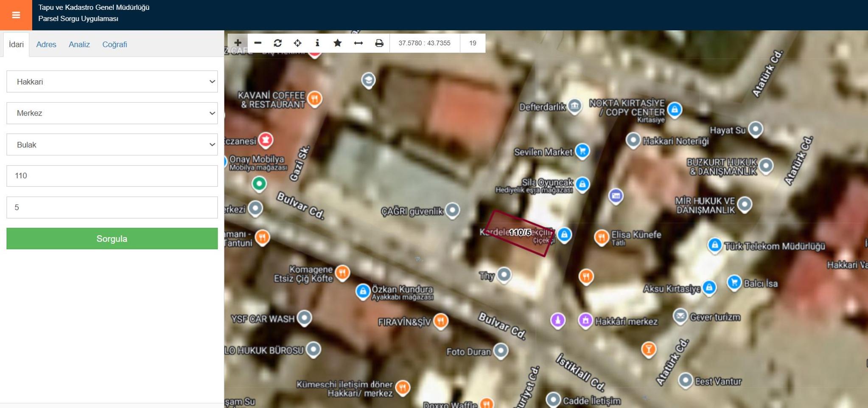Screen dimensions: 868x408
Task: Click the YSF CAR WASH marker
Action: click(x=304, y=318)
